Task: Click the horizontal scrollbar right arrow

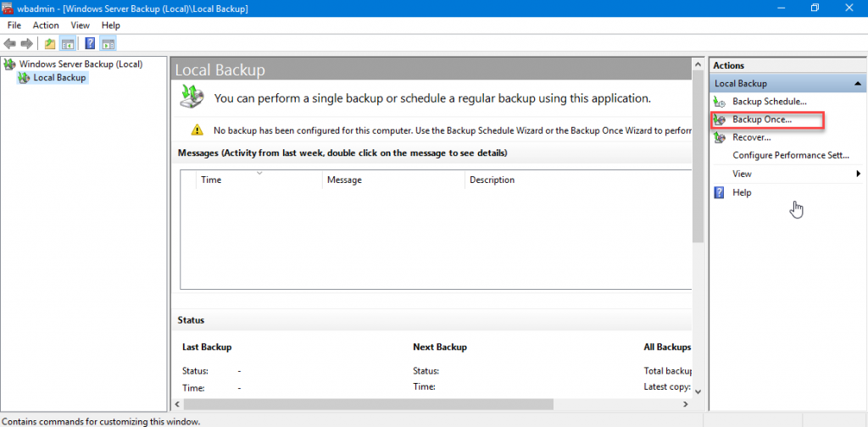Action: [x=686, y=404]
